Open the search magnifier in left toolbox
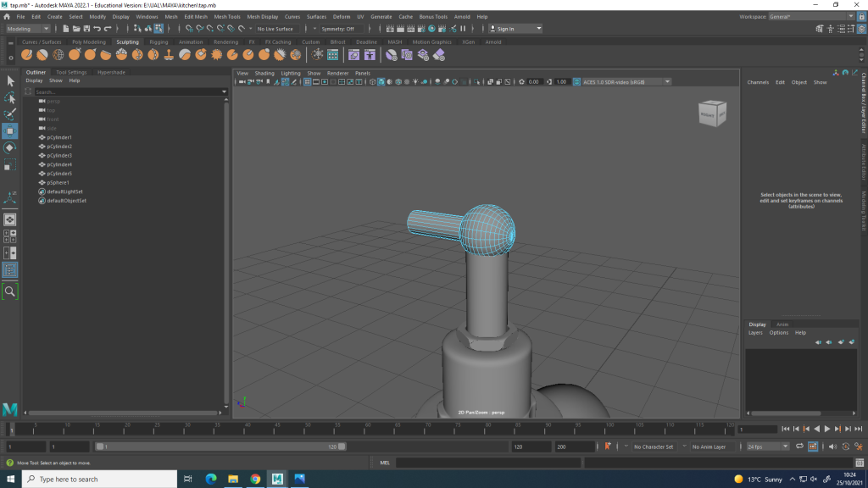868x488 pixels. click(10, 291)
